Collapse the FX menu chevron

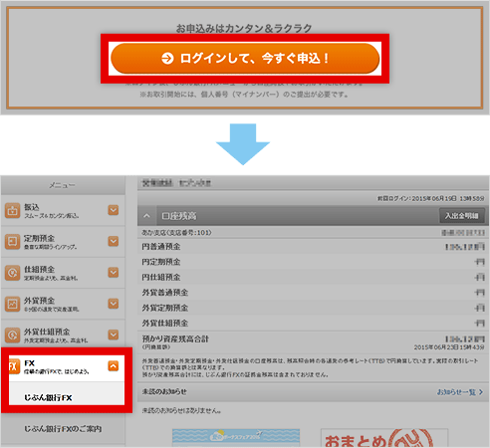[x=114, y=366]
